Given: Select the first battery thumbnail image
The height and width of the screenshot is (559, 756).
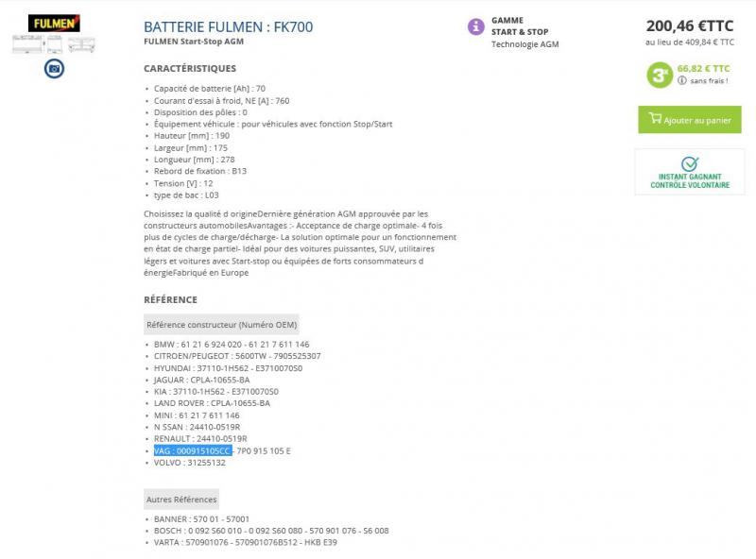Looking at the screenshot, I should tap(27, 43).
